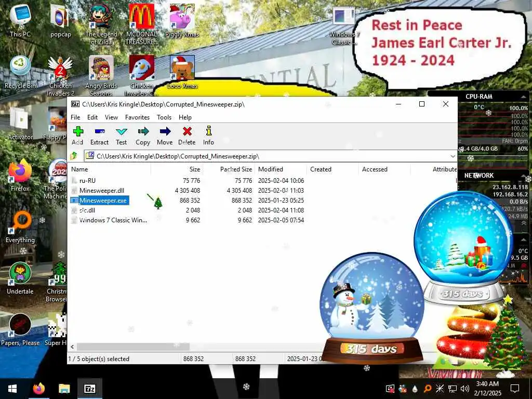The height and width of the screenshot is (399, 532).
Task: Open the Undertale shortcut
Action: click(x=20, y=279)
